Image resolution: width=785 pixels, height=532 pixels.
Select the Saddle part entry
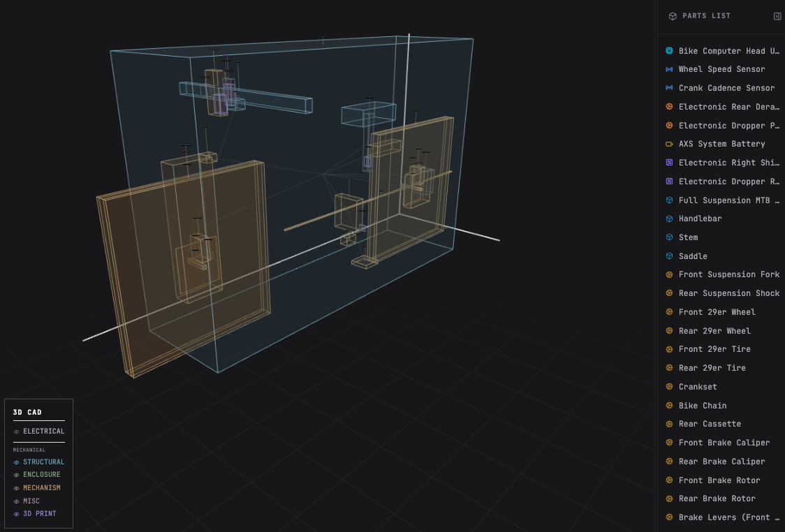click(x=693, y=256)
